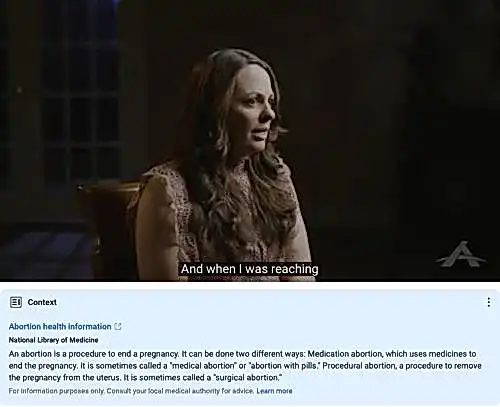Viewport: 500px width, 407px height.
Task: Click the "For information purposes only" disclaimer text
Action: (56, 391)
